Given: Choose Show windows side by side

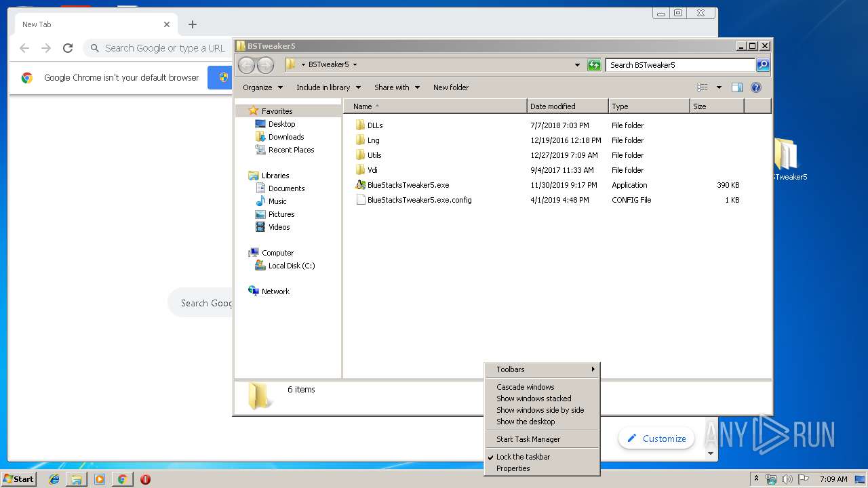Looking at the screenshot, I should (542, 410).
